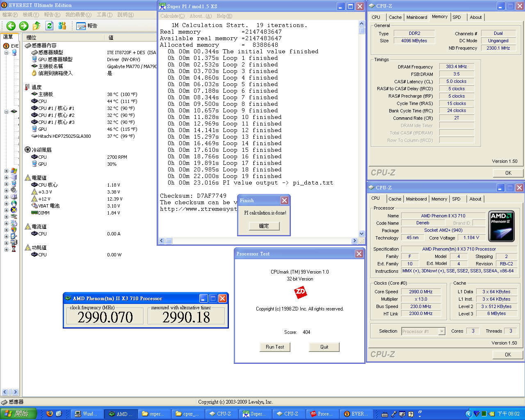
Task: Switch to Cache tab in lower CPU-Z window
Action: point(395,199)
